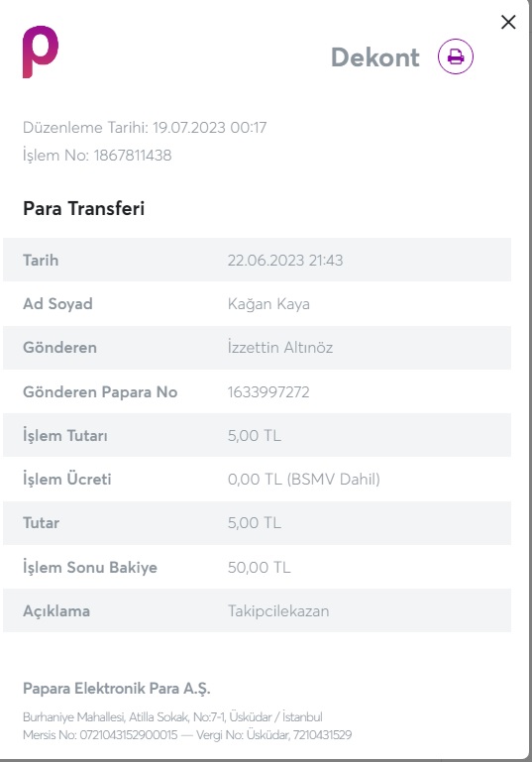This screenshot has width=532, height=762.
Task: Click Papara Elektronik Para A.Ş. footer name
Action: pyautogui.click(x=117, y=689)
